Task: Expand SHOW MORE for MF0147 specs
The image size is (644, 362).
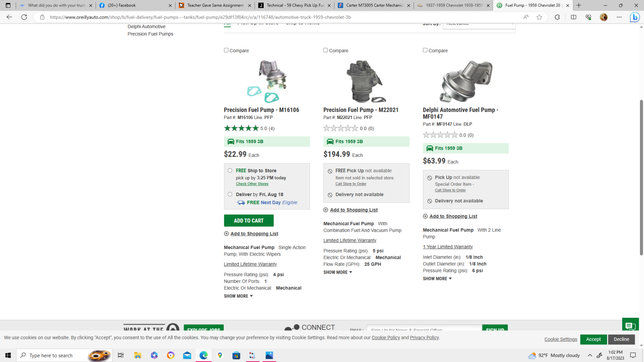Action: coord(437,279)
